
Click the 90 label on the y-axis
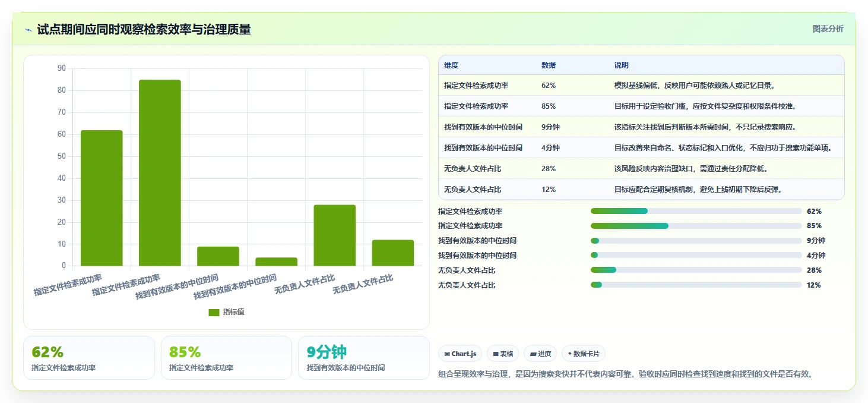62,68
